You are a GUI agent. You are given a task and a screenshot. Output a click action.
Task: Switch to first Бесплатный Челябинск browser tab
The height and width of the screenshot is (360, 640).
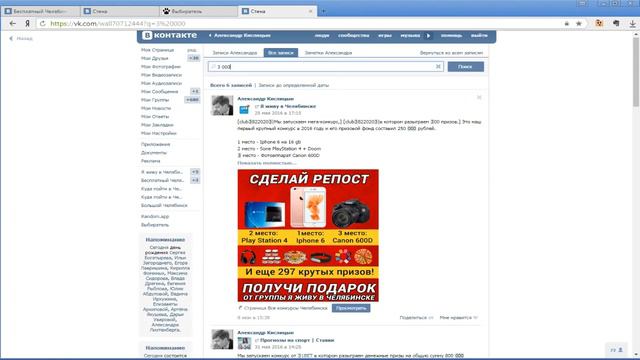click(40, 11)
